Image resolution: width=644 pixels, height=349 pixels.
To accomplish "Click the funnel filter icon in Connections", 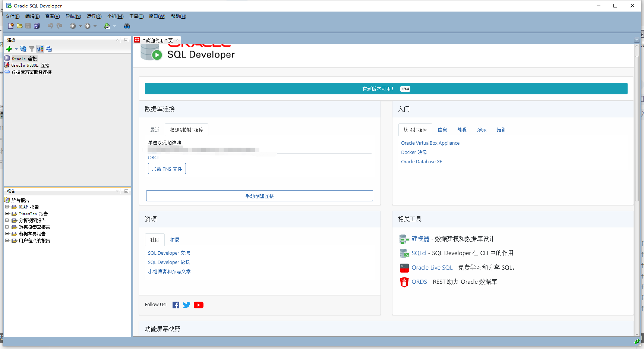I will pos(32,49).
